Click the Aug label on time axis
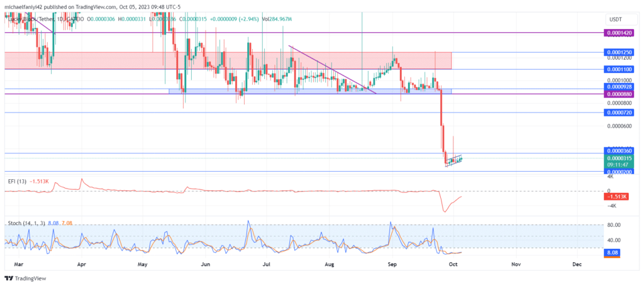644x286 pixels. tap(330, 265)
